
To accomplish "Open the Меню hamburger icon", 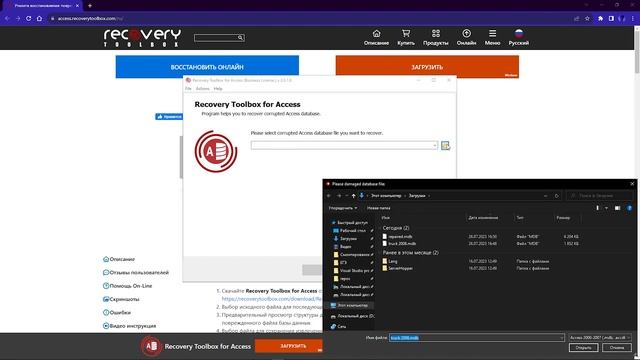I will coord(493,33).
